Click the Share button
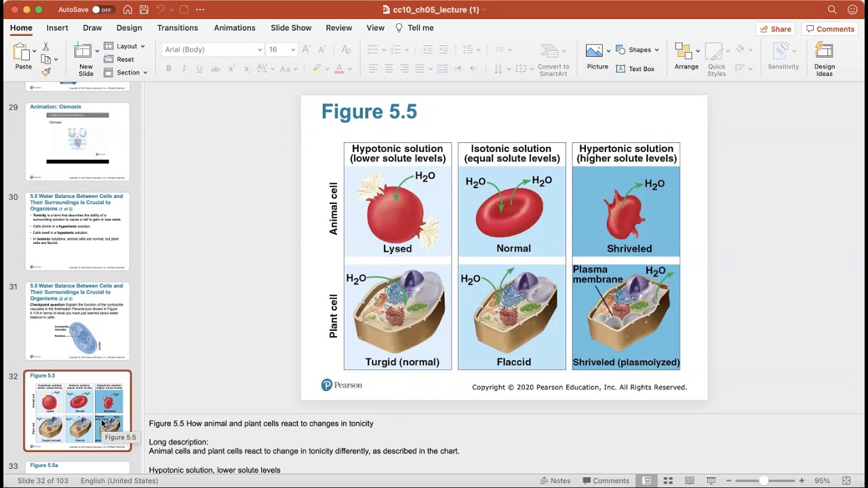Viewport: 868px width, 488px height. (775, 29)
